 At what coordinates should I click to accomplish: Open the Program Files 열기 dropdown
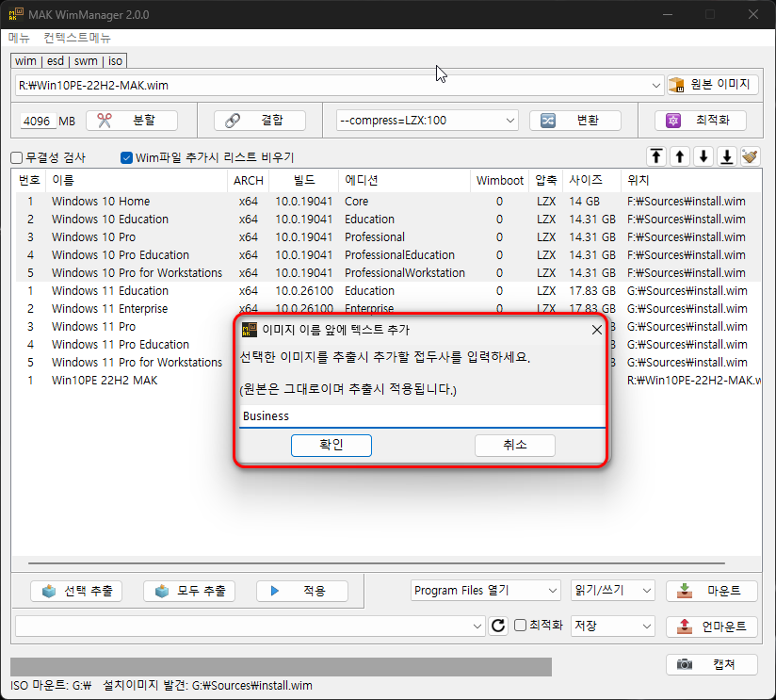coord(486,591)
